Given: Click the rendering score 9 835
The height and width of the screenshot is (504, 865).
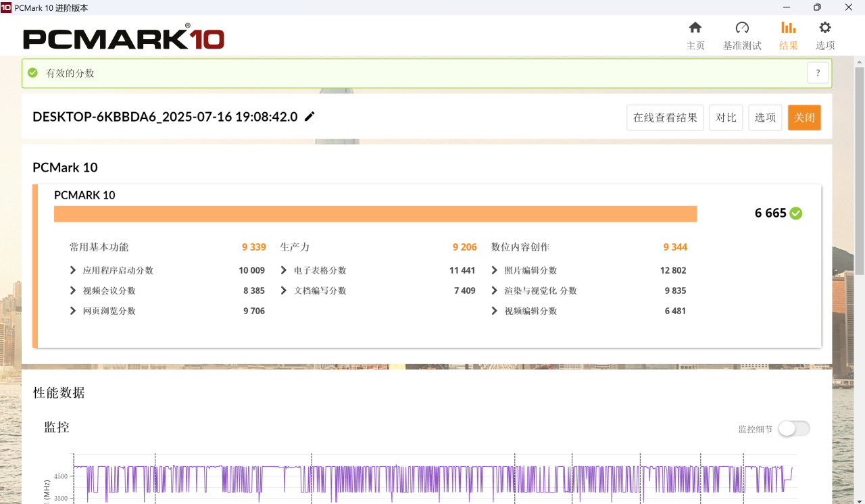Looking at the screenshot, I should tap(675, 291).
